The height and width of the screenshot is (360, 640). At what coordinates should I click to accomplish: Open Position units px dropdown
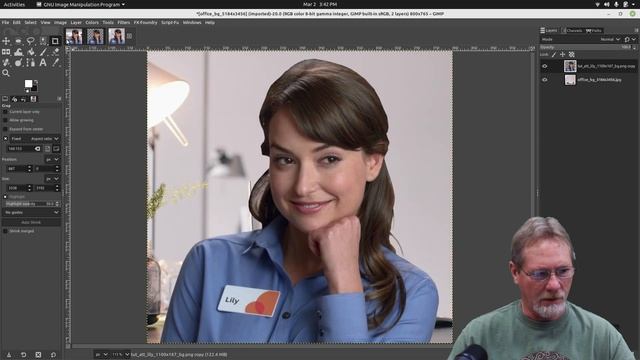pyautogui.click(x=52, y=160)
